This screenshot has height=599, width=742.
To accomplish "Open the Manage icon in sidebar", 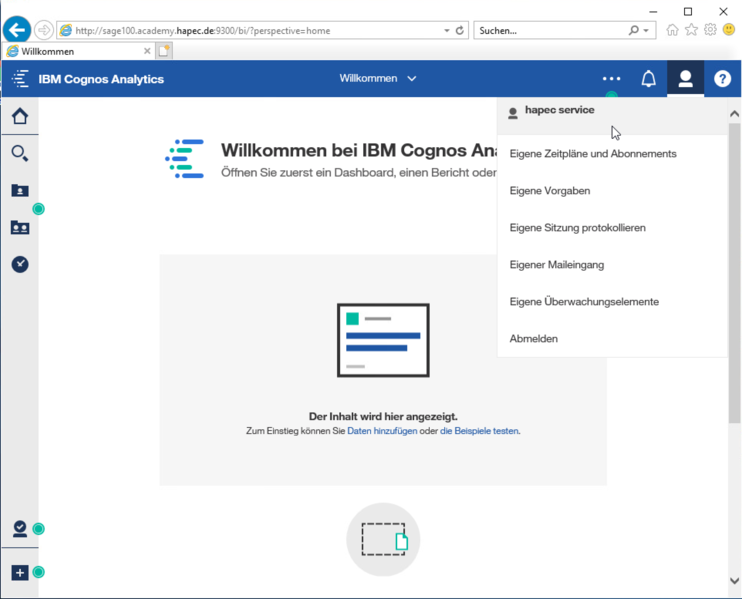I will tap(20, 529).
